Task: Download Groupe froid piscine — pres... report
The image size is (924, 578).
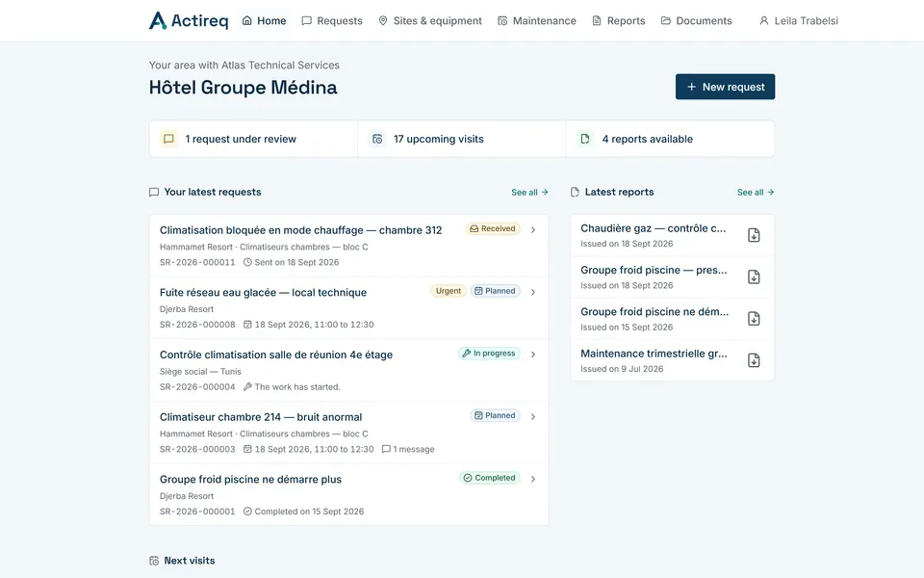Action: 754,277
